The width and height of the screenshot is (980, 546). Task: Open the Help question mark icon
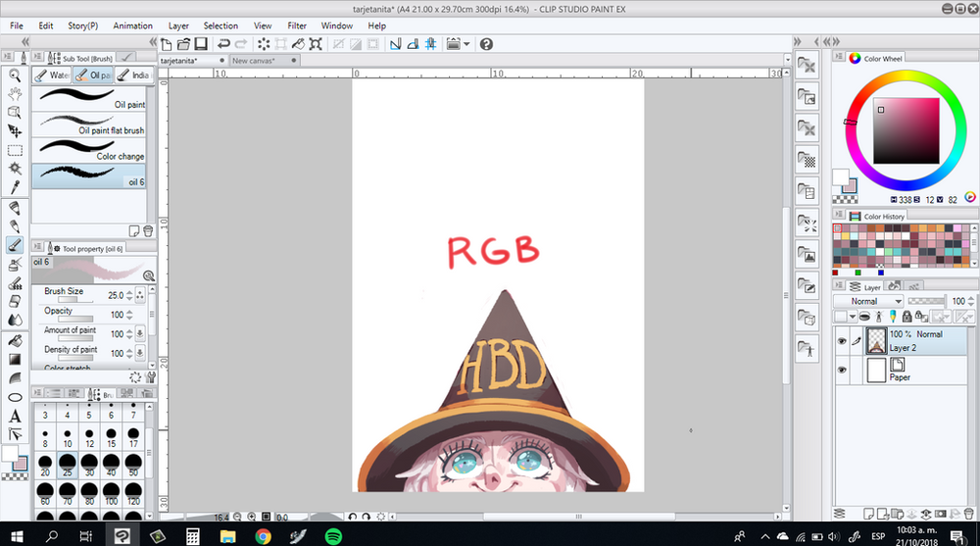(486, 44)
